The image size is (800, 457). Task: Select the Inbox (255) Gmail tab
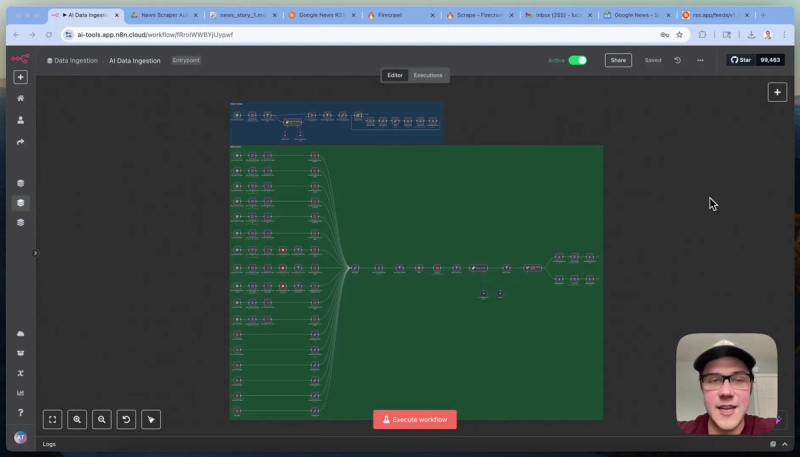click(559, 15)
